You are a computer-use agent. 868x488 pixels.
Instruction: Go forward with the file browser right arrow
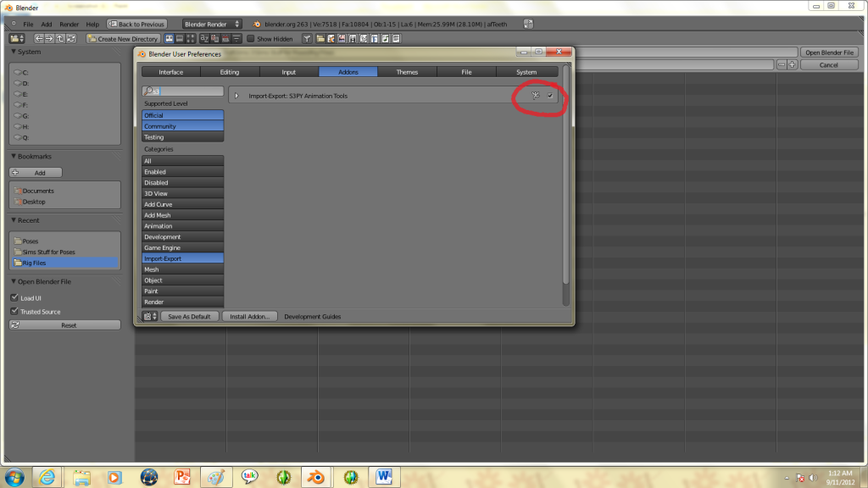point(49,39)
